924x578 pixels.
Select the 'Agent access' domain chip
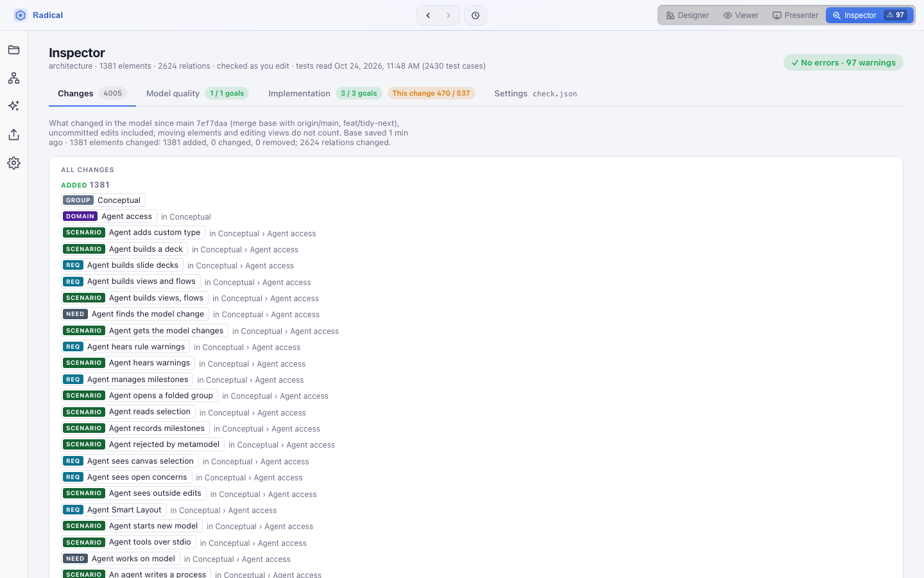(109, 216)
